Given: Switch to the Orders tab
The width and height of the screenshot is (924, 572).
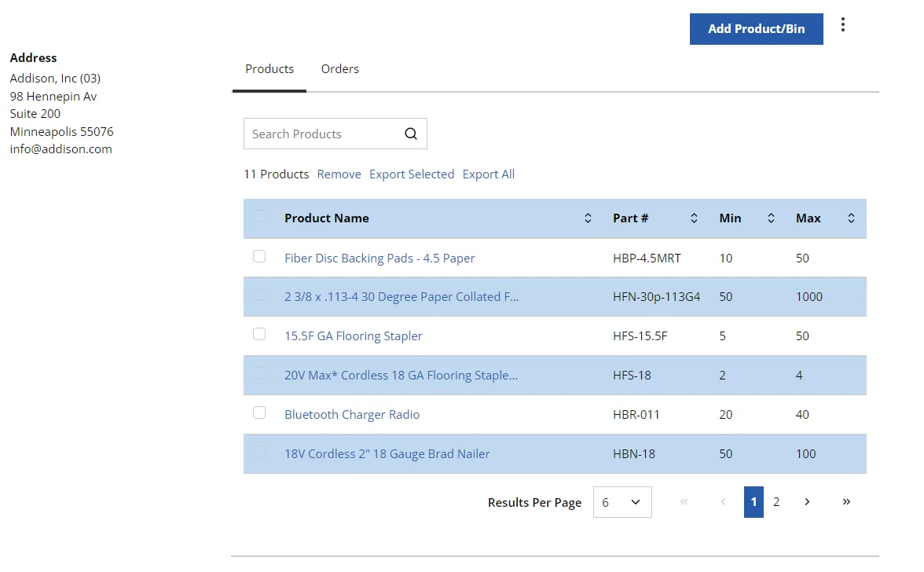Looking at the screenshot, I should (340, 69).
